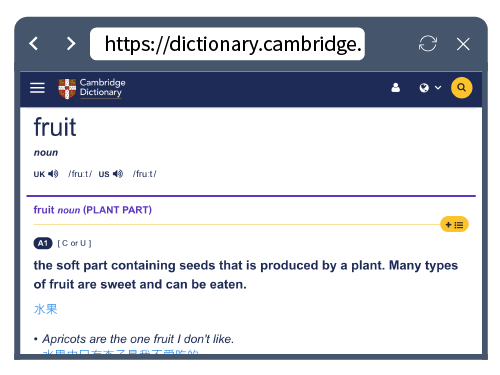The image size is (500, 375).
Task: Click the Cambridge Dictionary shield logo
Action: pyautogui.click(x=67, y=89)
